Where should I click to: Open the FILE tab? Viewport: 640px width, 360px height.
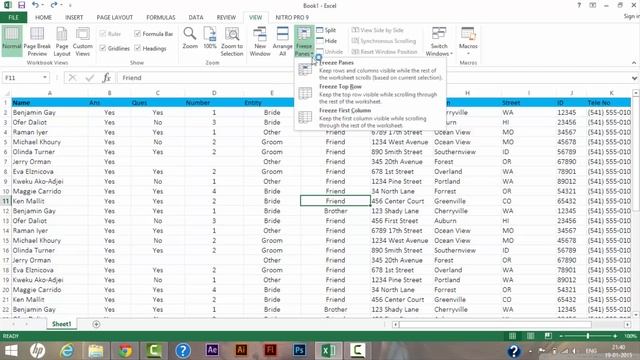pos(13,17)
